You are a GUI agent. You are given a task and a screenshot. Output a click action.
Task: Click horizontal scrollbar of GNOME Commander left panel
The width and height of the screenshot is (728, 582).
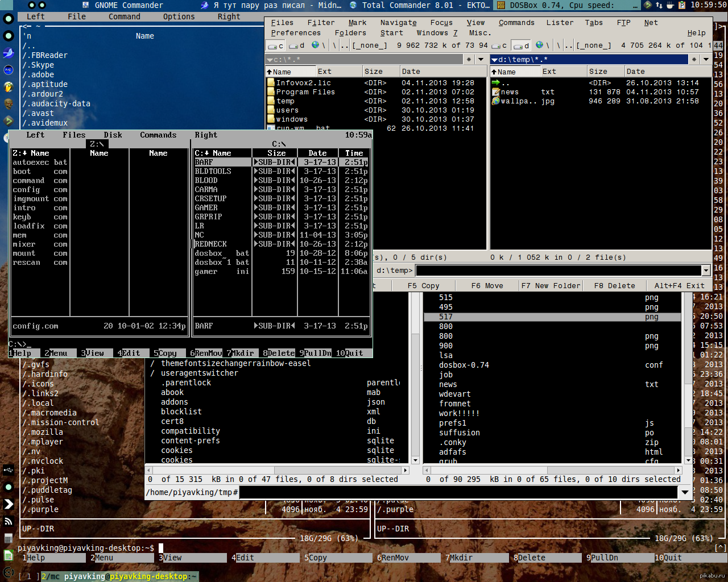click(x=278, y=470)
